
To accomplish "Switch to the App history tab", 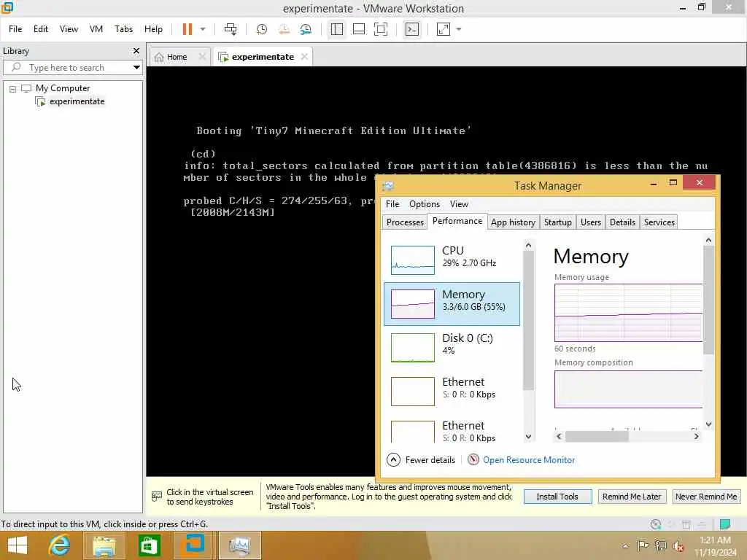I will [513, 222].
